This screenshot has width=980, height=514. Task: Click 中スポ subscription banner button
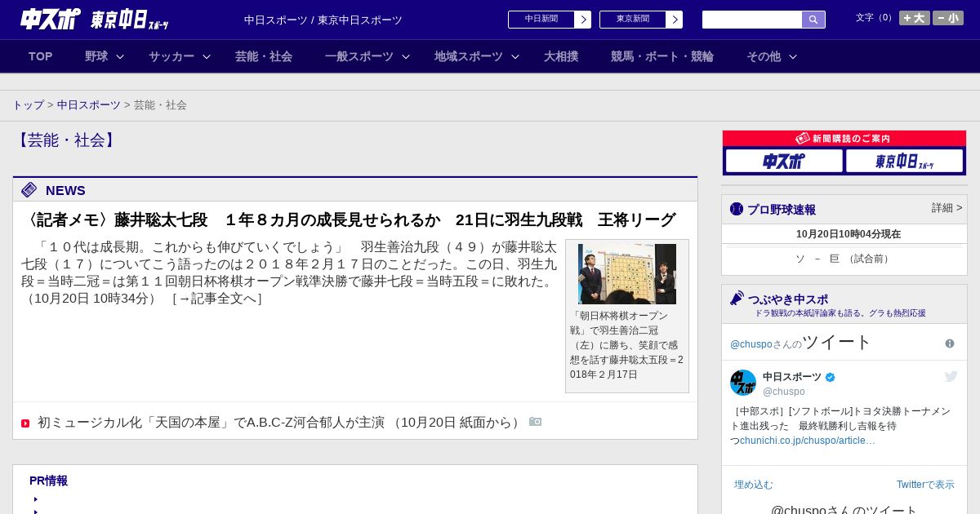pyautogui.click(x=784, y=161)
